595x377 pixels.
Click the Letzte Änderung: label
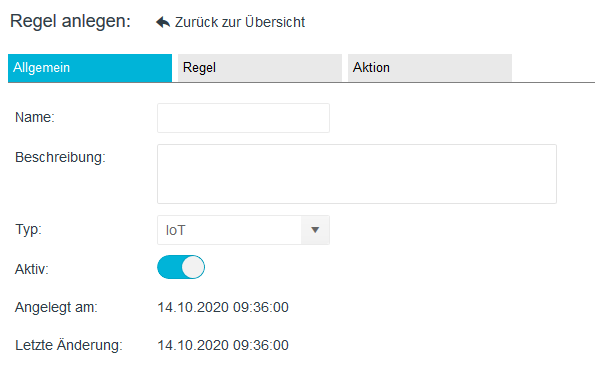coord(69,345)
